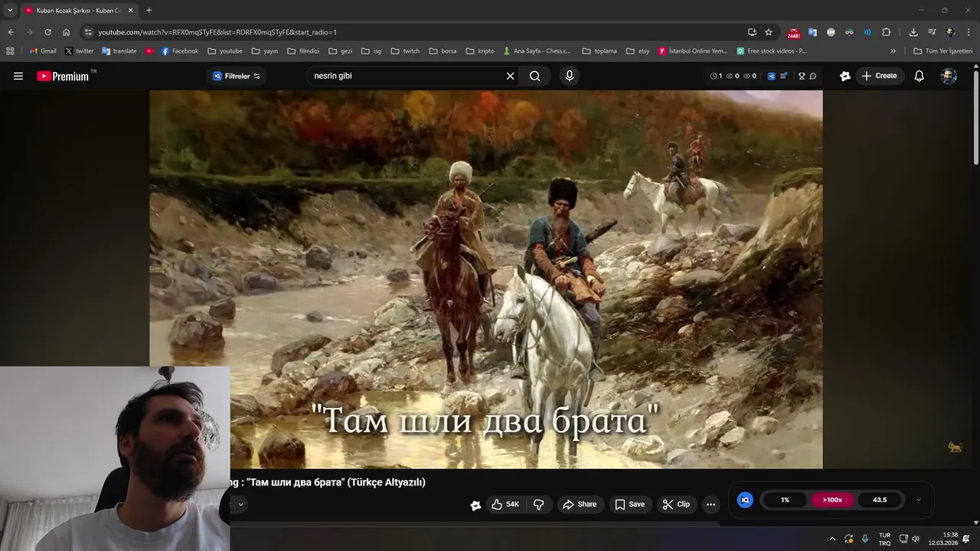Install app icon in address bar

(x=752, y=32)
